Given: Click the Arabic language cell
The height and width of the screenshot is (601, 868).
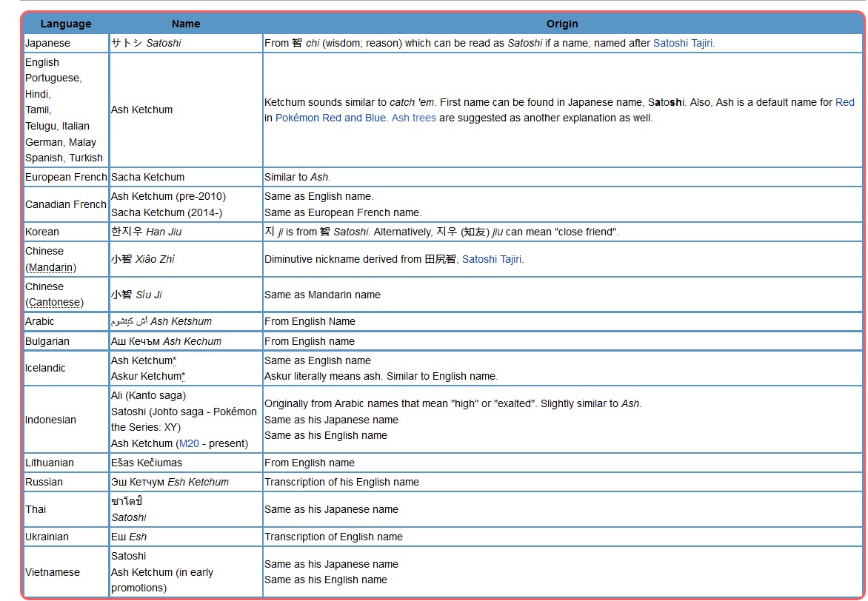Looking at the screenshot, I should click(x=66, y=321).
